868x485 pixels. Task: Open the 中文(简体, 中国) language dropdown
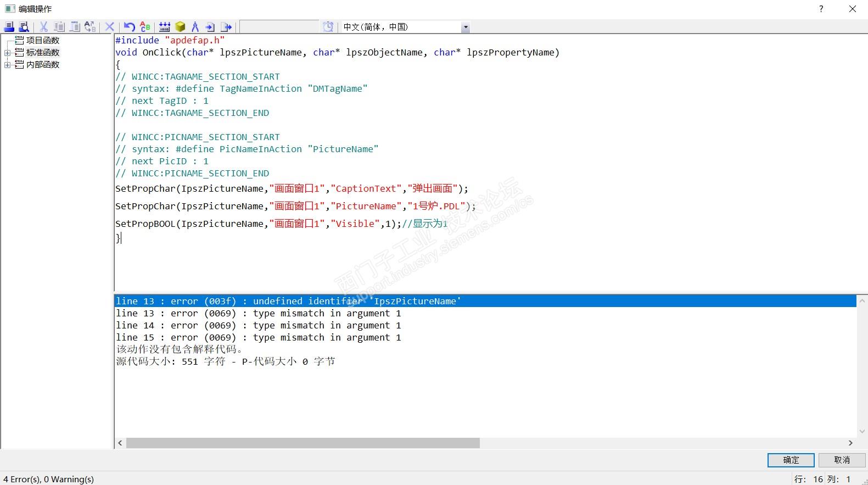[x=466, y=27]
